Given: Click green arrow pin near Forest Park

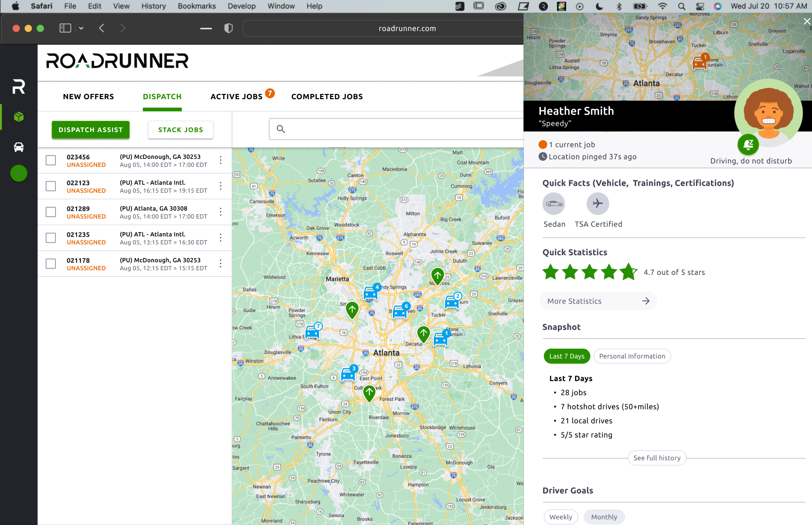Looking at the screenshot, I should pos(369,393).
